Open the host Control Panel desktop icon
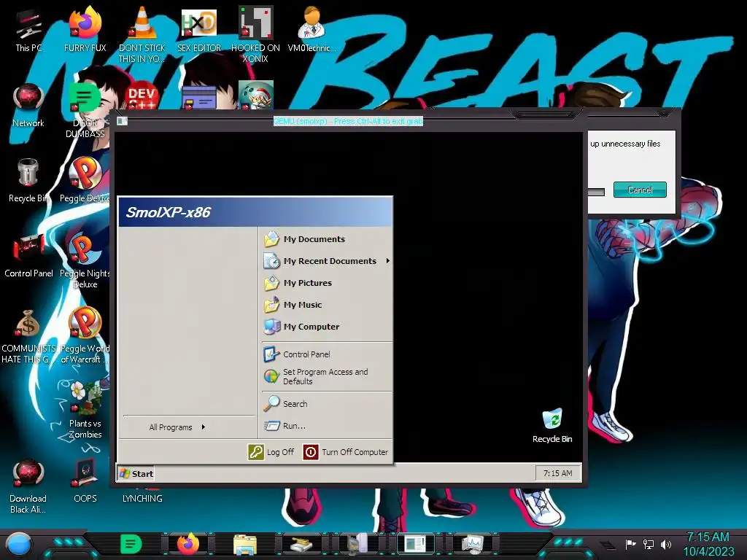Viewport: 747px width, 560px height. click(x=28, y=255)
